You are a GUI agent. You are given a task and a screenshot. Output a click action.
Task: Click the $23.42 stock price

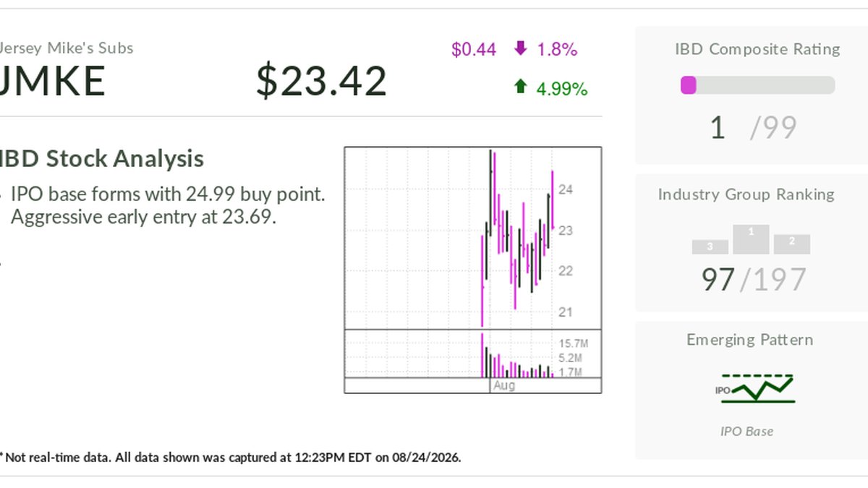pyautogui.click(x=321, y=81)
